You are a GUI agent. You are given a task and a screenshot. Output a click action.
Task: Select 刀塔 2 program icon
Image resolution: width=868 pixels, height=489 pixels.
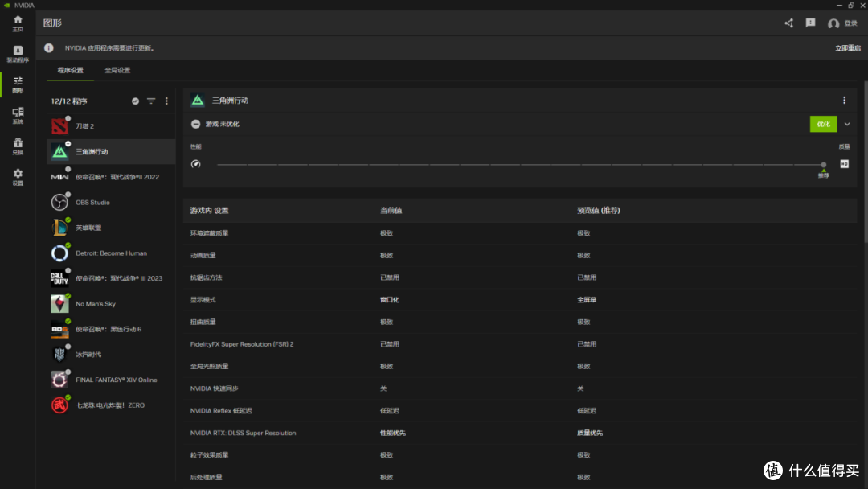pos(59,126)
